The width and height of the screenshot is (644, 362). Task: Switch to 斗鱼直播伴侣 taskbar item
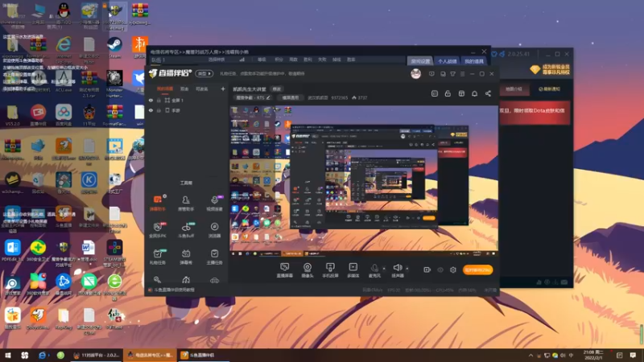[x=204, y=355]
